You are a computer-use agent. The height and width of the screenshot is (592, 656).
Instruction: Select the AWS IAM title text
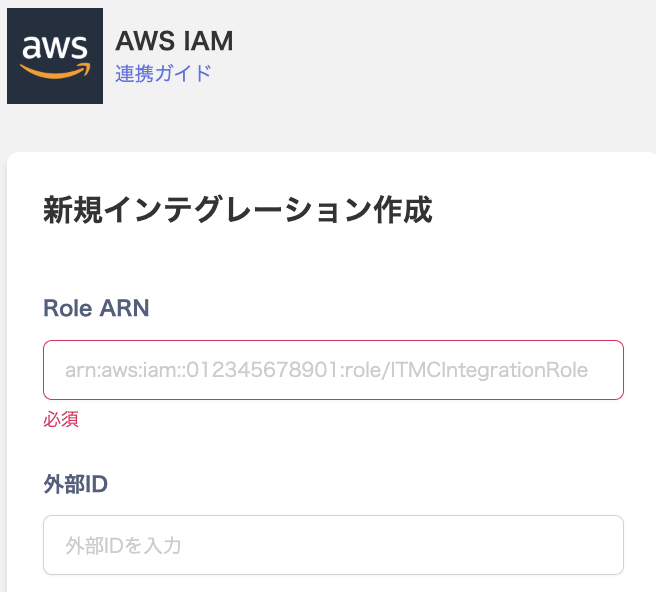(174, 41)
